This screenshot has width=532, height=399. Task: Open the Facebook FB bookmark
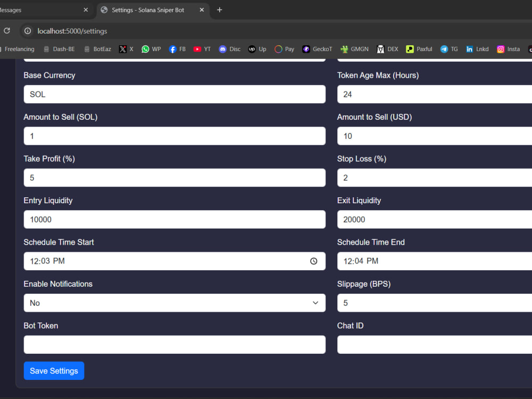click(178, 49)
